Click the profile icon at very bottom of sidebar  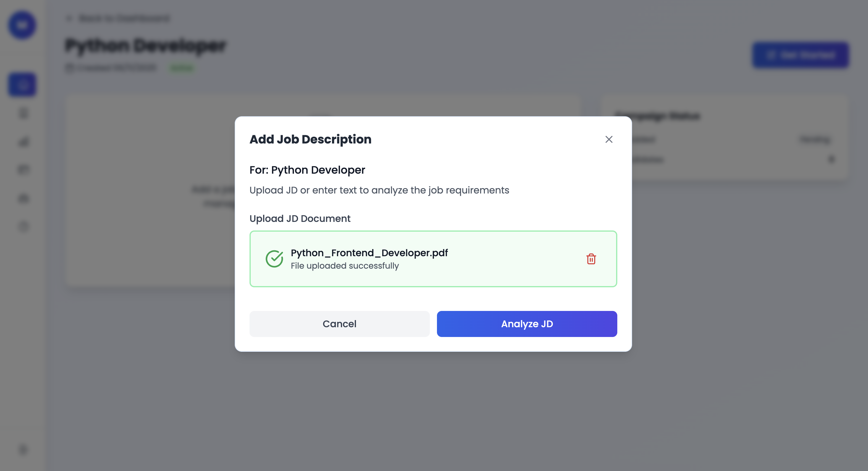22,449
